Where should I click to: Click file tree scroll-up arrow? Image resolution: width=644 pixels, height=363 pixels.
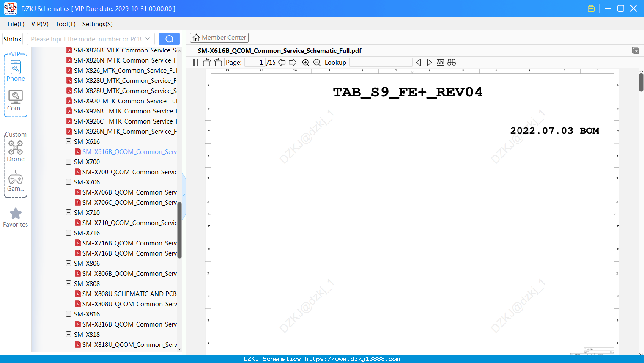(x=179, y=51)
